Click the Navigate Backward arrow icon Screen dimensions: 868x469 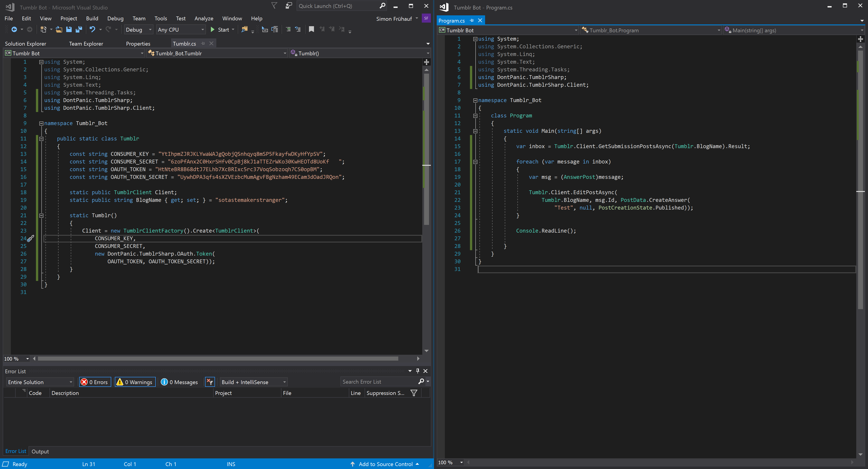point(14,30)
